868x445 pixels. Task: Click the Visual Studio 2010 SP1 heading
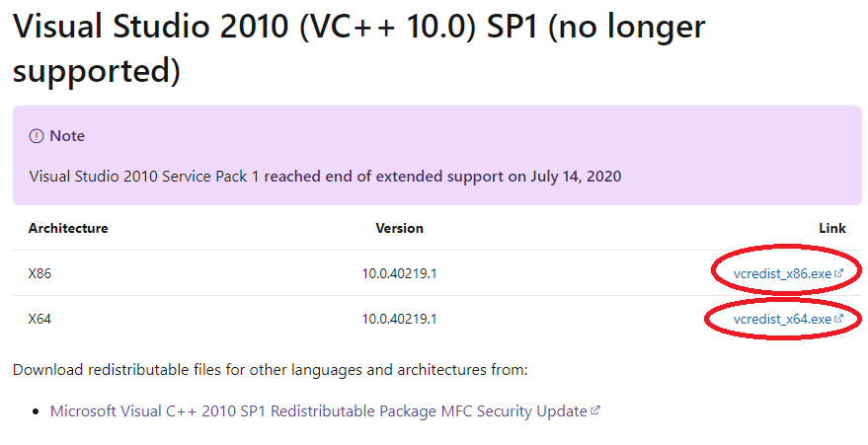tap(358, 49)
